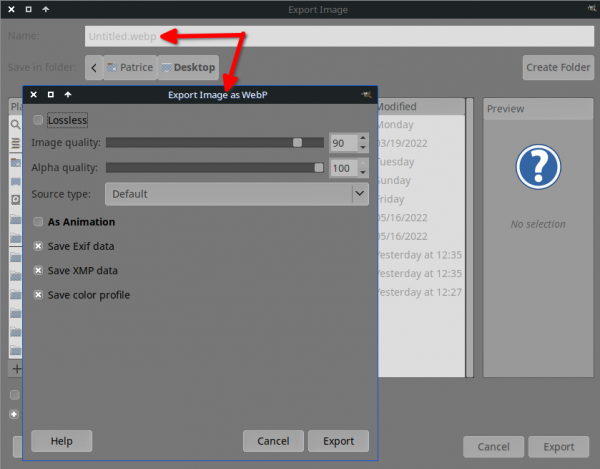Click the pin icon in Export Image title bar

pyautogui.click(x=592, y=8)
